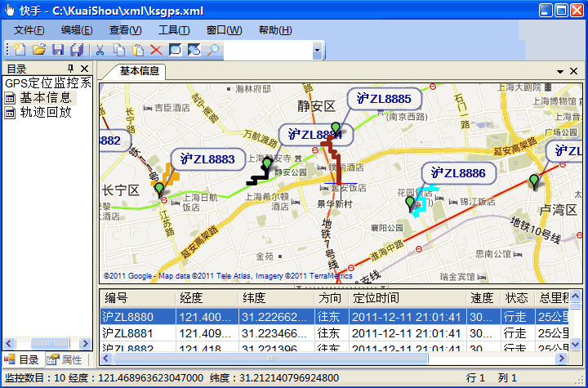Switch to the 属性 bottom tab
The width and height of the screenshot is (588, 388).
(x=65, y=360)
